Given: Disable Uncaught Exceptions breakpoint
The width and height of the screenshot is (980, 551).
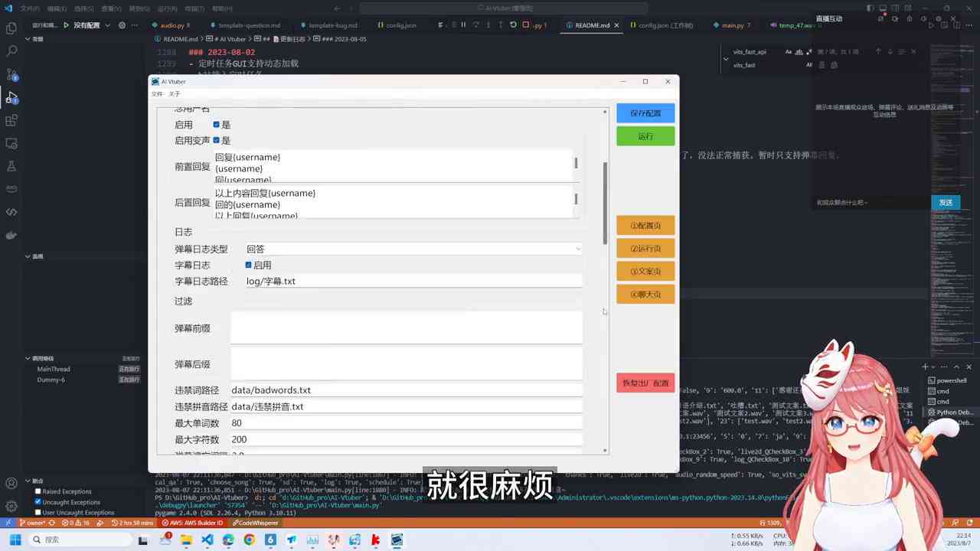Looking at the screenshot, I should pyautogui.click(x=38, y=502).
